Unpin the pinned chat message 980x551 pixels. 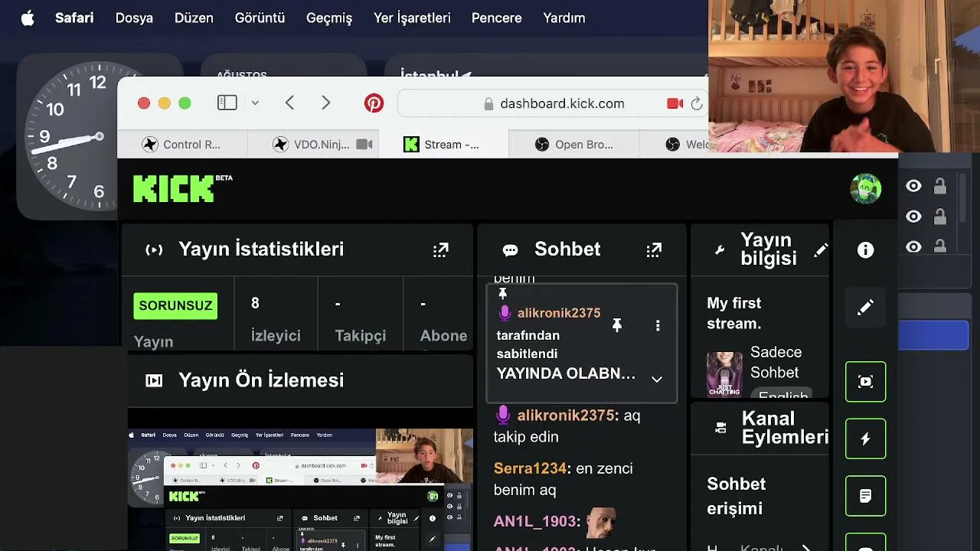[616, 326]
